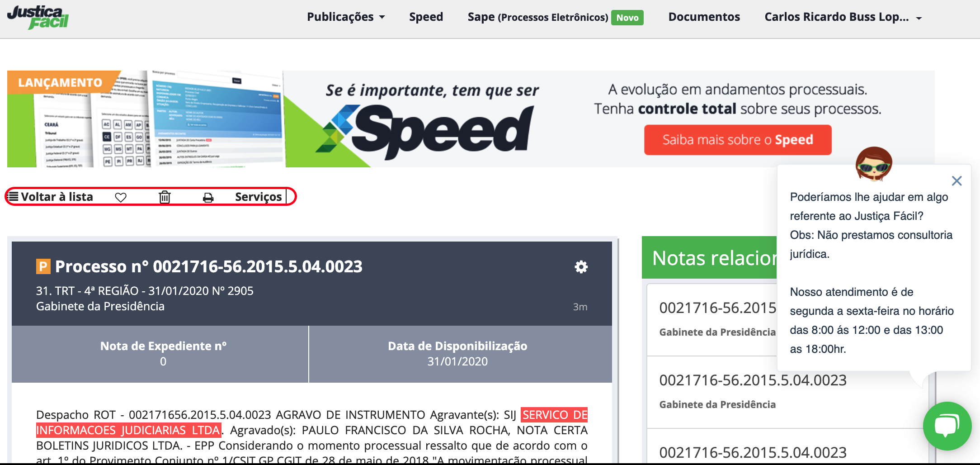Click Voltar à lista link
The image size is (980, 465).
coord(51,197)
